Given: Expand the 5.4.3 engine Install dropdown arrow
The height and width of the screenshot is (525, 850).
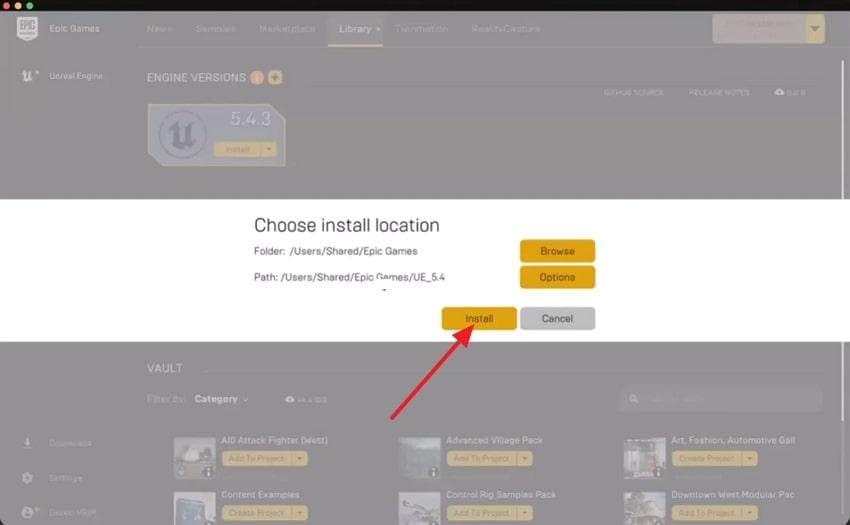Looking at the screenshot, I should pyautogui.click(x=268, y=149).
